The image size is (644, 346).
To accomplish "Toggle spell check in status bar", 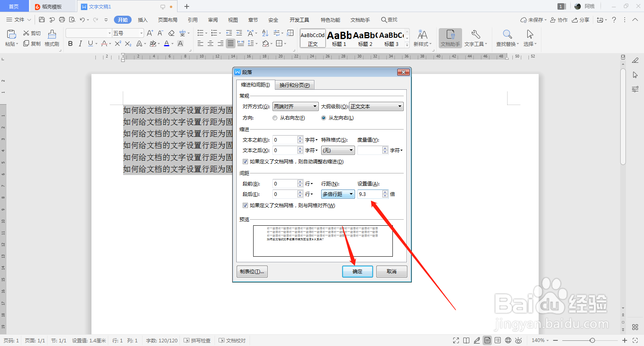I will point(197,340).
